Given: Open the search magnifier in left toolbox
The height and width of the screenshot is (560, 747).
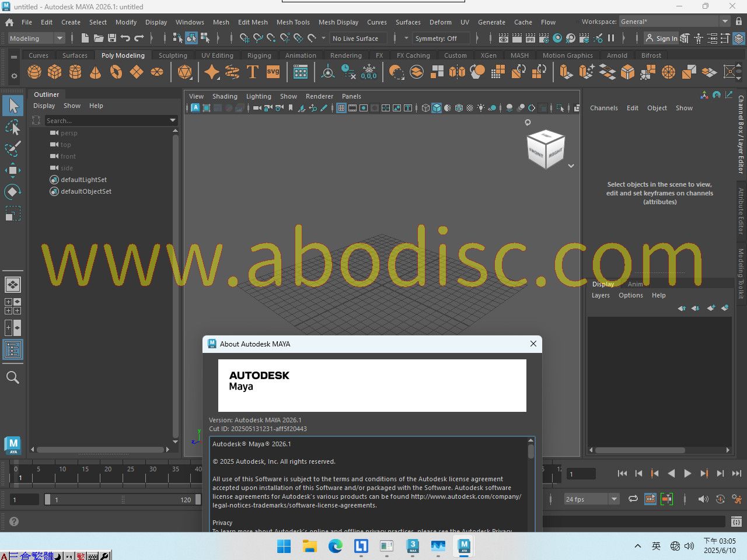Looking at the screenshot, I should [x=13, y=377].
